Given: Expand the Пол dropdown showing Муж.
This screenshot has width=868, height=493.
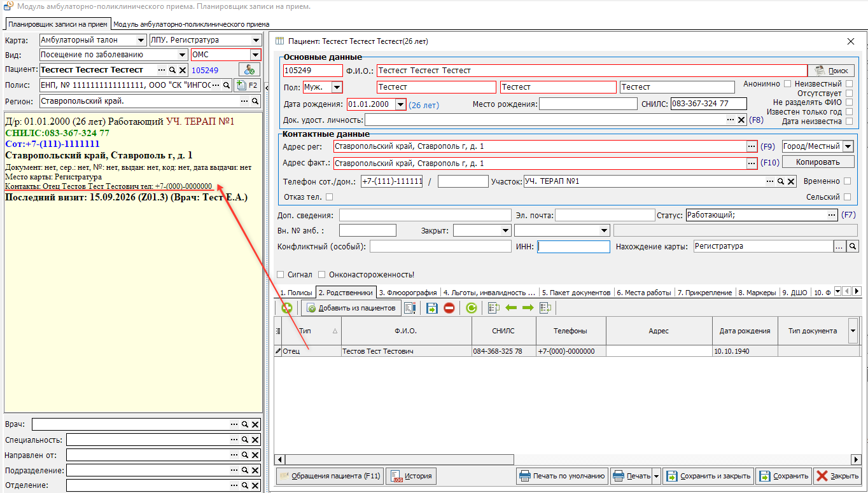Looking at the screenshot, I should click(337, 87).
